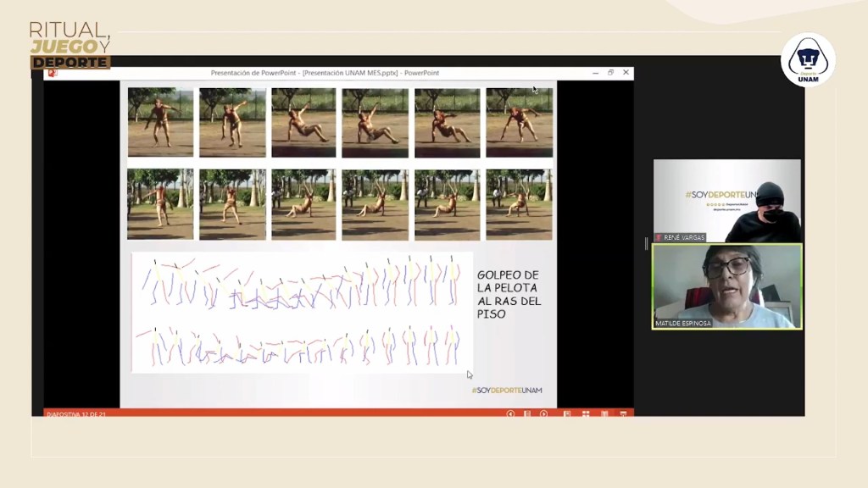Screen dimensions: 868x488
Task: Click the UNAM Pumas logo
Action: (808, 60)
